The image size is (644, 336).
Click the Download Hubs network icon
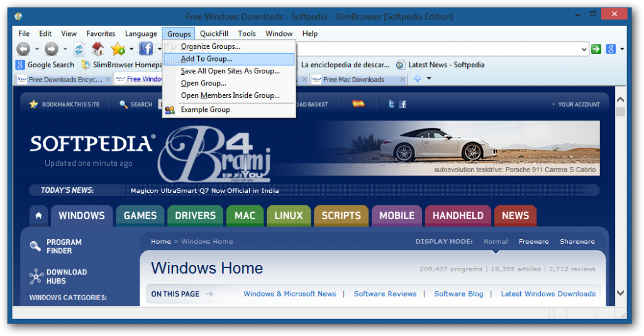pos(36,276)
